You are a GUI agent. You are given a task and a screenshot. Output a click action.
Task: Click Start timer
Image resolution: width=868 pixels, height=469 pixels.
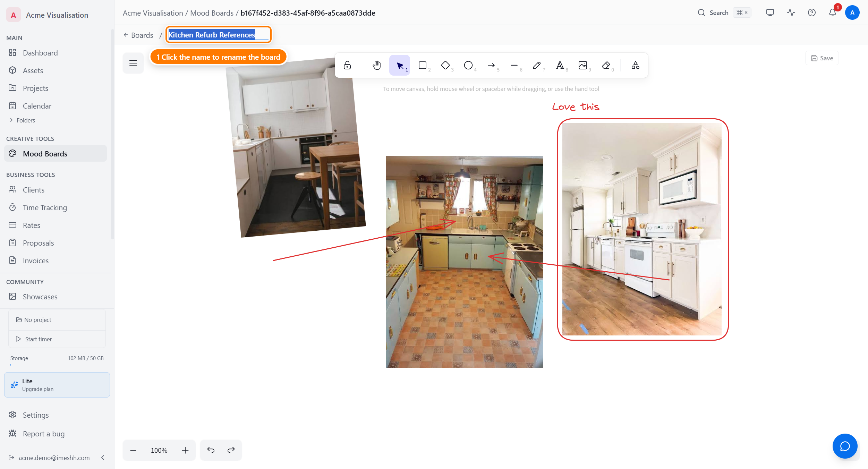click(57, 339)
